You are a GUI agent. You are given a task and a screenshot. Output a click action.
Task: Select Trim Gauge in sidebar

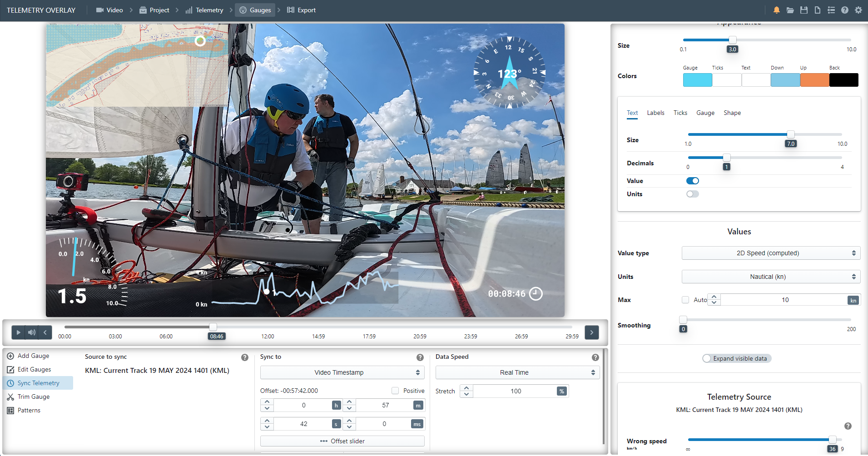(x=34, y=397)
